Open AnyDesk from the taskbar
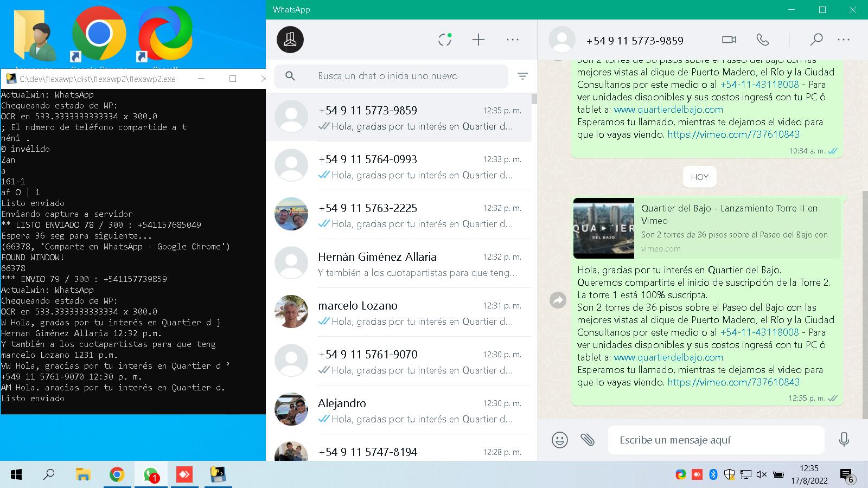The width and height of the screenshot is (868, 488). pyautogui.click(x=184, y=475)
